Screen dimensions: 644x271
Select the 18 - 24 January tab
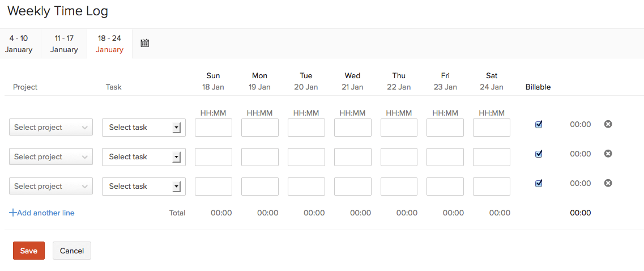pyautogui.click(x=109, y=44)
